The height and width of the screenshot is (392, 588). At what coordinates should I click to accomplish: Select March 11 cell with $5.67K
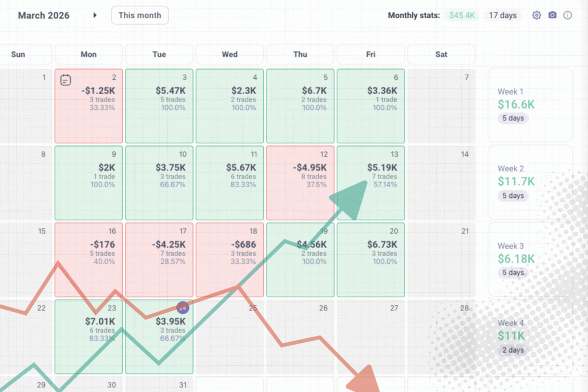[229, 183]
